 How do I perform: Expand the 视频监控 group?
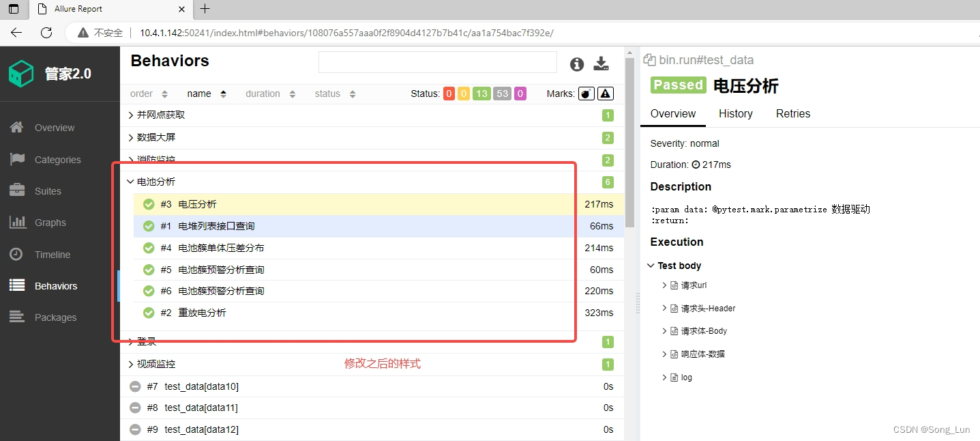coord(372,365)
